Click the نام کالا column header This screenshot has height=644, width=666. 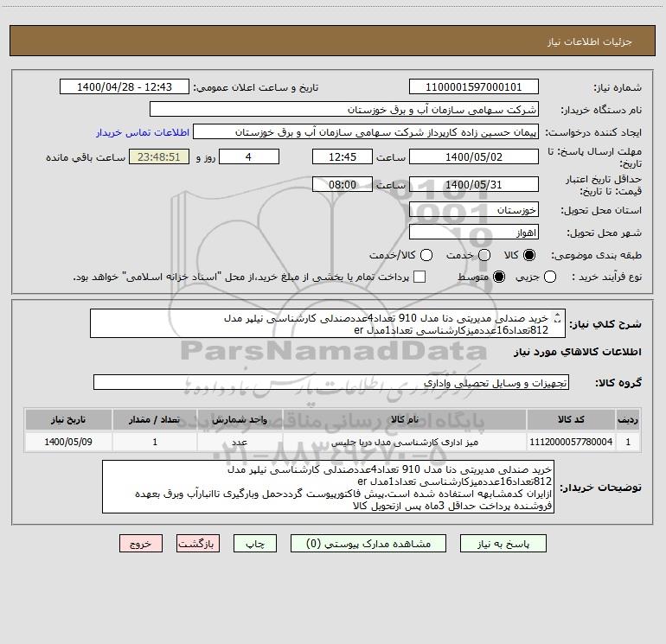(x=405, y=419)
